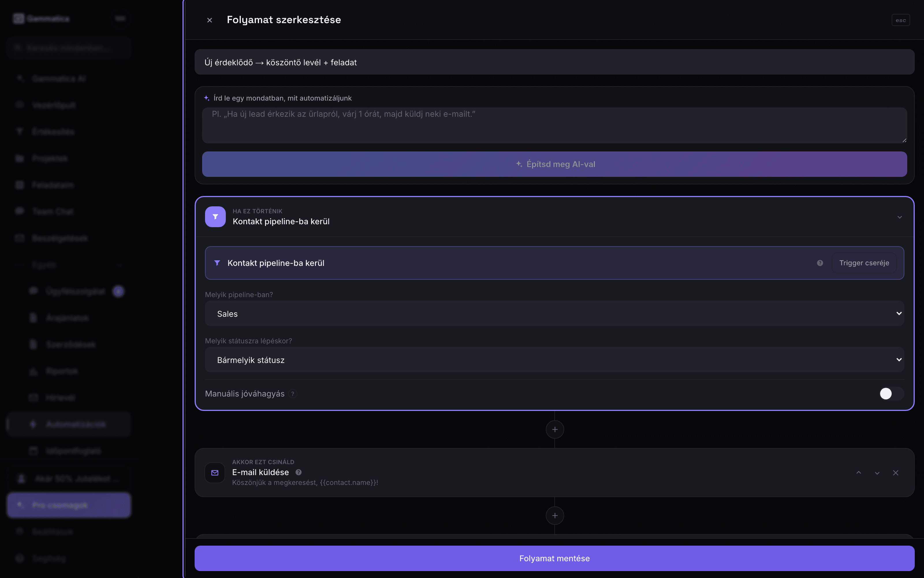Image resolution: width=924 pixels, height=578 pixels.
Task: Click the Kontakt pipeline-ba kerül trigger heading
Action: 281,222
